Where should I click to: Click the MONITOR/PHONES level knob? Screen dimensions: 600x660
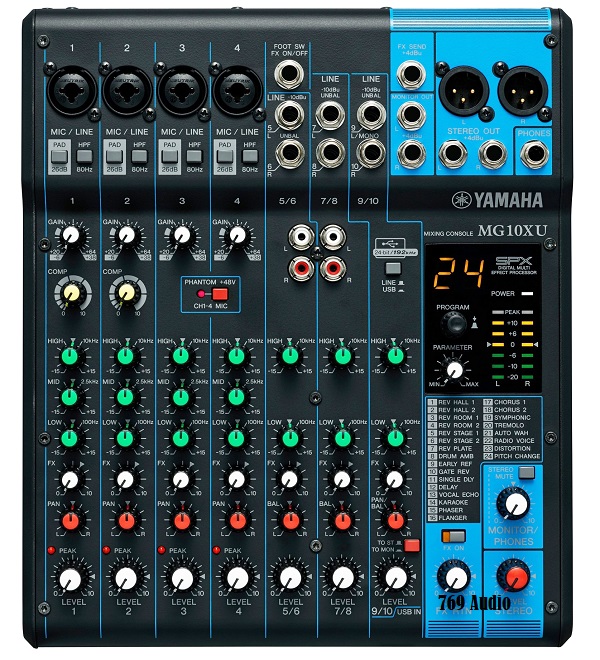514,503
